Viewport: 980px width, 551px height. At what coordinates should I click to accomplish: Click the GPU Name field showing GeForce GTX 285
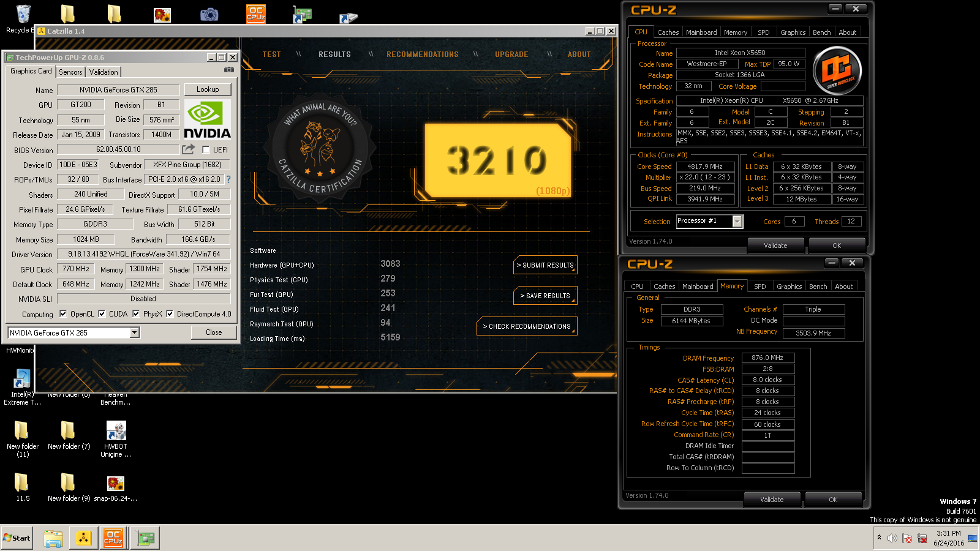point(118,90)
